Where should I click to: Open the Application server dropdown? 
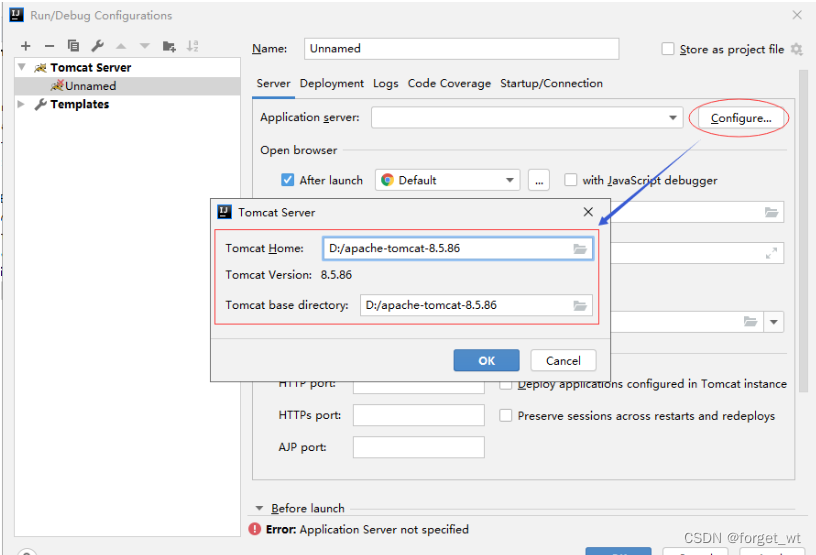coord(672,118)
